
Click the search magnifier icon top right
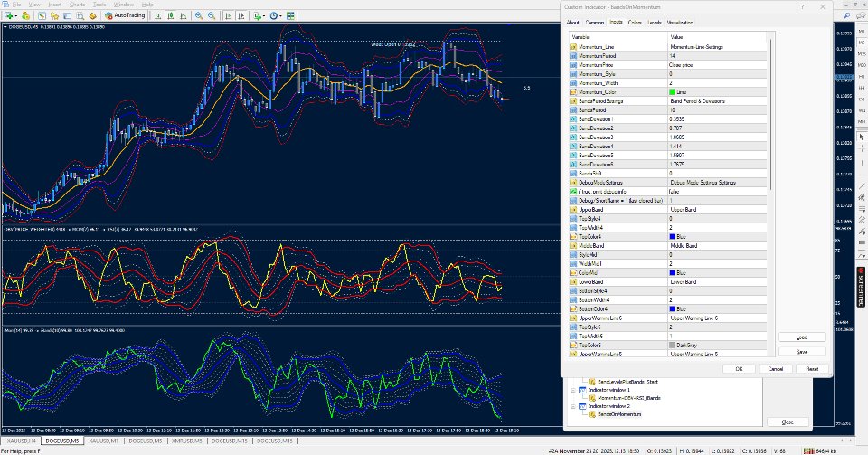click(x=847, y=16)
